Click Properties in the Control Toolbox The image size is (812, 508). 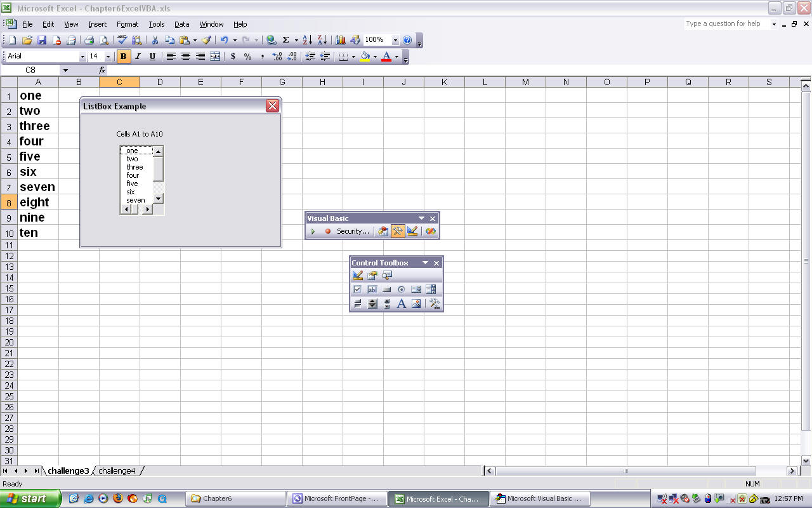pyautogui.click(x=372, y=275)
